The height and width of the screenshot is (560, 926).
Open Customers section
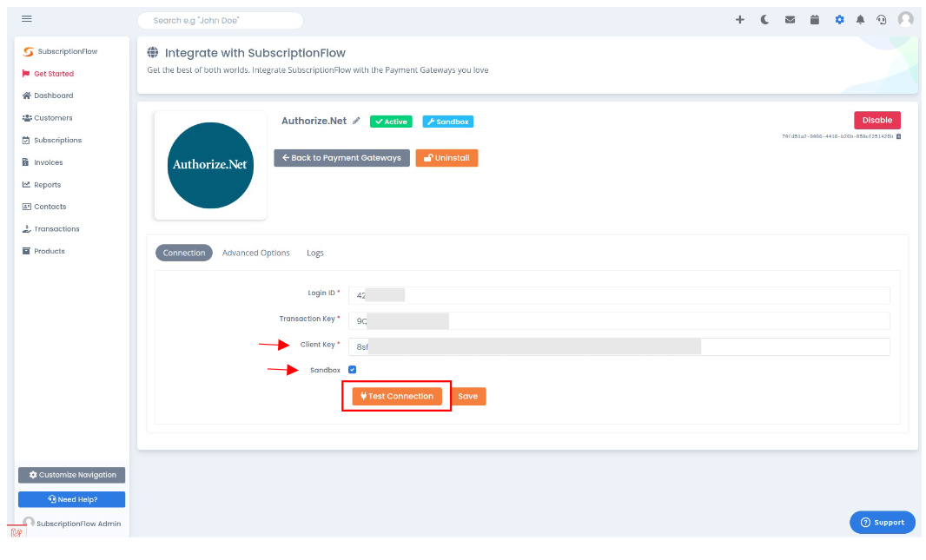click(47, 118)
